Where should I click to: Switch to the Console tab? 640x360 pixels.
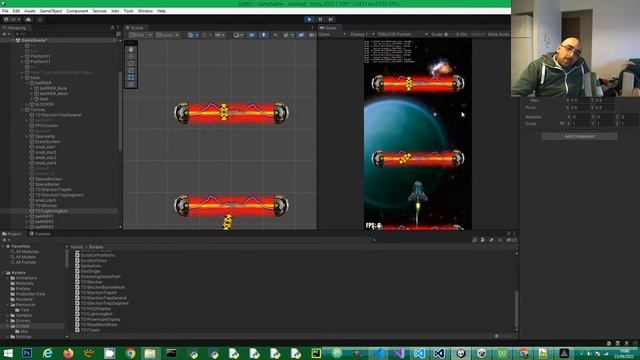pyautogui.click(x=40, y=234)
